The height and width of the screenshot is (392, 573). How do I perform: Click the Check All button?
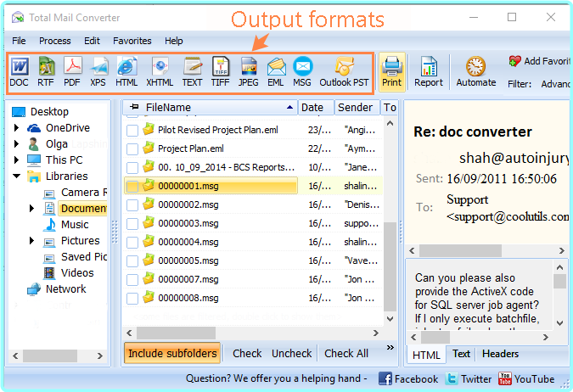346,353
